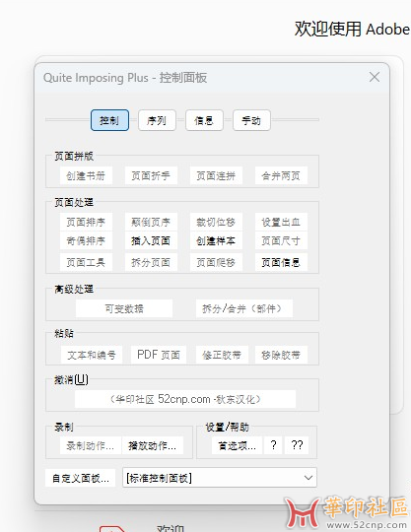Click the 页面爬移 button
This screenshot has height=532, width=411.
(216, 262)
